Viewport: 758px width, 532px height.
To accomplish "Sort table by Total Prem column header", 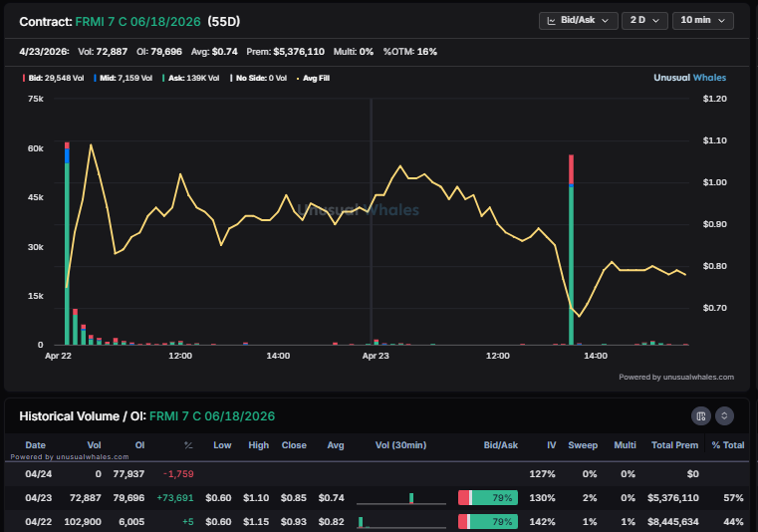I will 675,445.
